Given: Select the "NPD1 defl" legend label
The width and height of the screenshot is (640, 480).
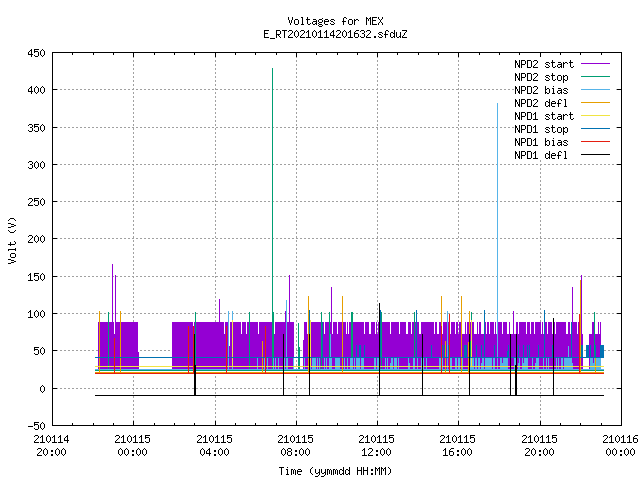Looking at the screenshot, I should pos(541,156).
